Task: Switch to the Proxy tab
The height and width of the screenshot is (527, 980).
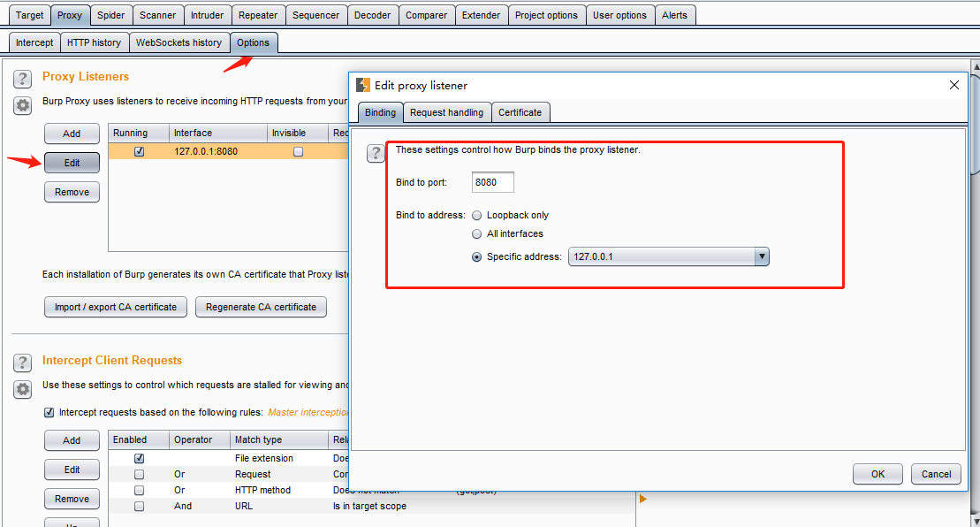Action: click(x=70, y=15)
